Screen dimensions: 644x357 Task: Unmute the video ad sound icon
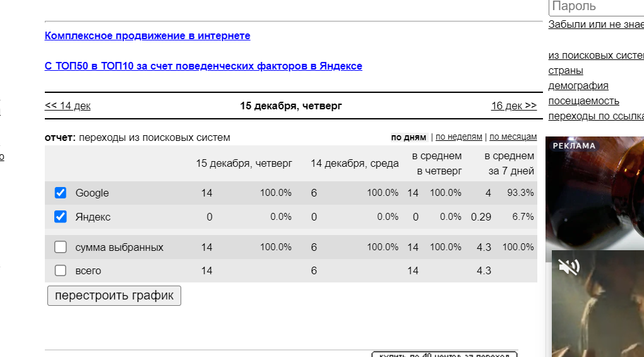pyautogui.click(x=569, y=267)
